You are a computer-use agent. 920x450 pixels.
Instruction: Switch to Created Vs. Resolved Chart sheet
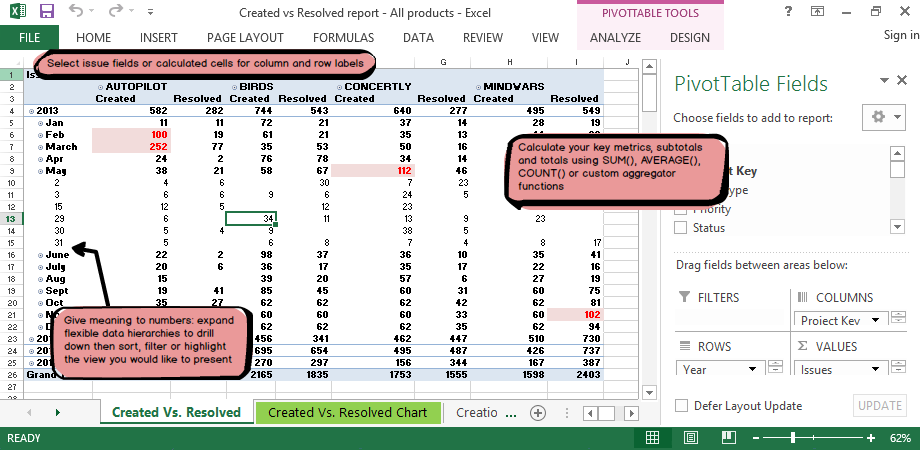coord(347,412)
